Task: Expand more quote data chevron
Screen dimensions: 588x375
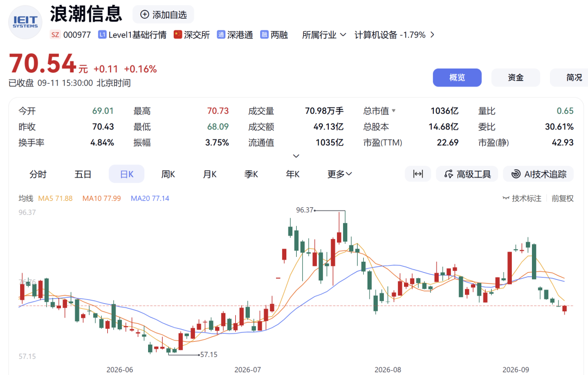Action: 296,156
